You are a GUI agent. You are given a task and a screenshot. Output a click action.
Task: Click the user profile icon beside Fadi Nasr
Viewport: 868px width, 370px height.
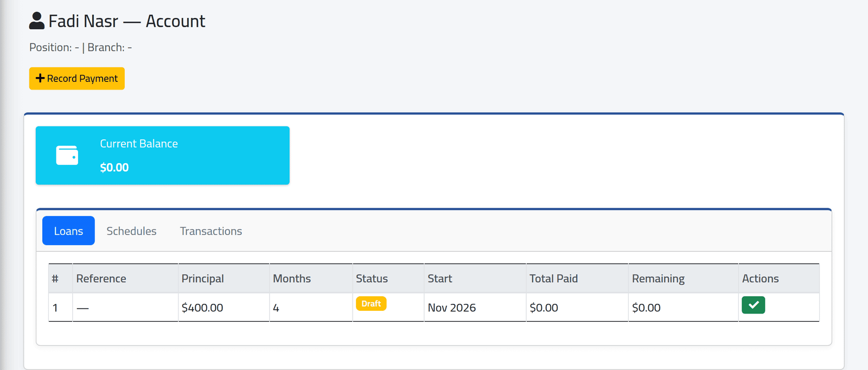click(37, 21)
